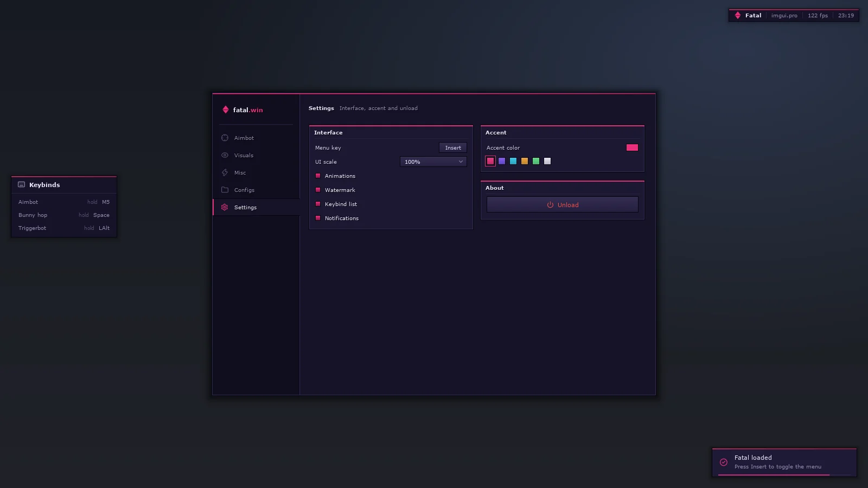Viewport: 868px width, 488px height.
Task: Toggle the Keybind list checkbox
Action: point(318,204)
